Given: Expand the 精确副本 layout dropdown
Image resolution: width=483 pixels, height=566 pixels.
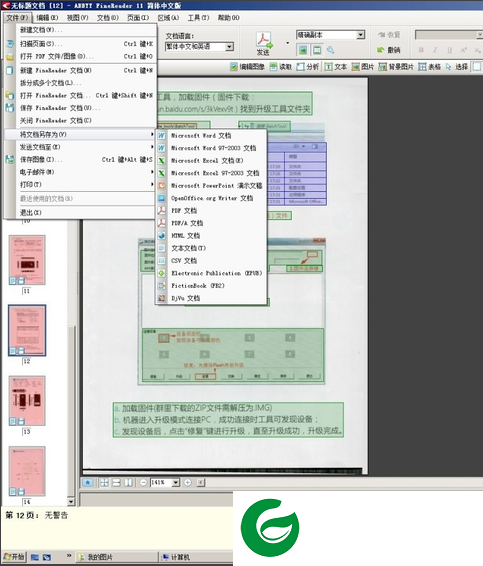Looking at the screenshot, I should [360, 35].
